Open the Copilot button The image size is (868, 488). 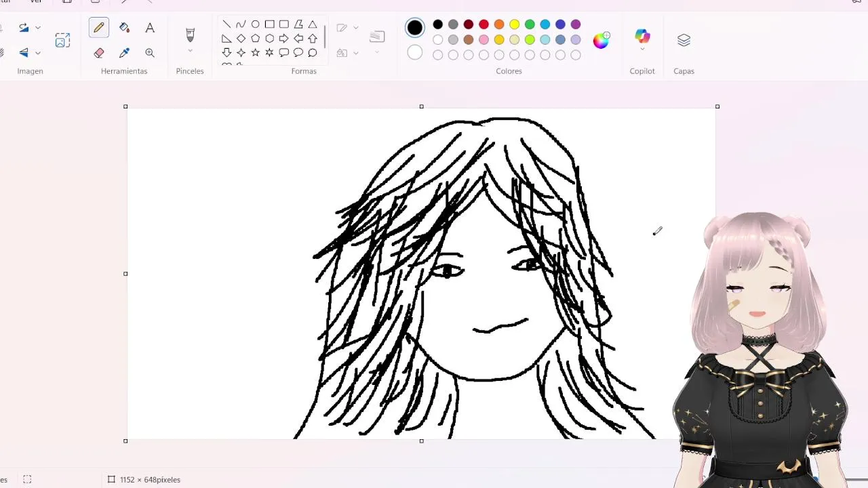point(642,36)
